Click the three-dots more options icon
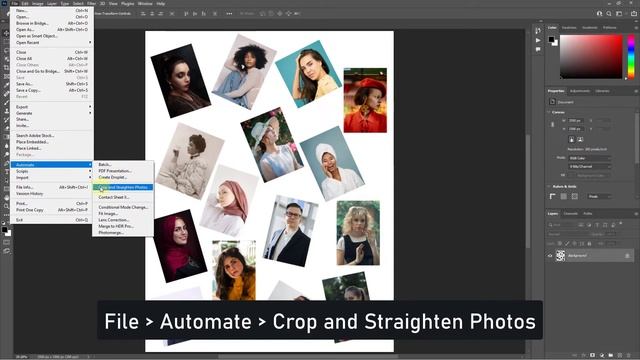Screen dimensions: 640x360 (x=229, y=13)
